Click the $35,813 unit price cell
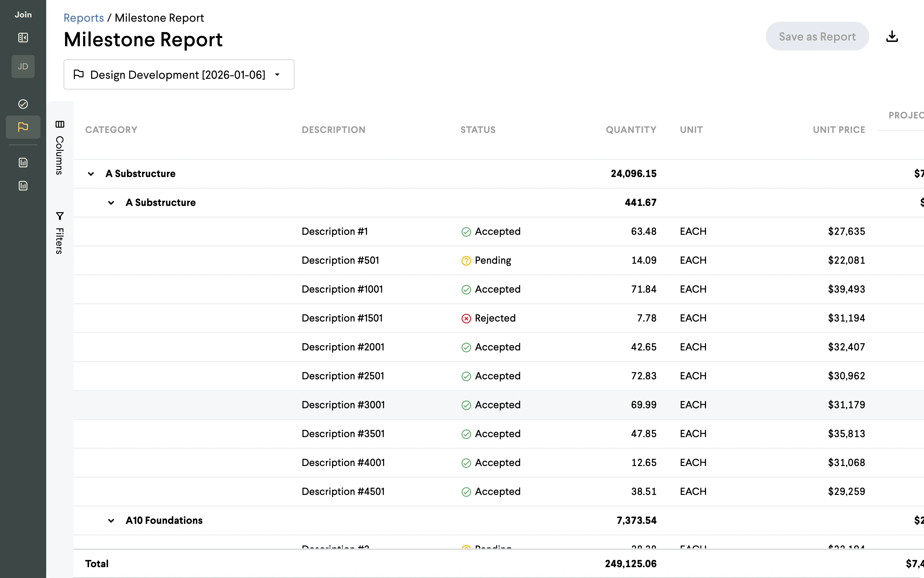The image size is (924, 578). pyautogui.click(x=847, y=433)
